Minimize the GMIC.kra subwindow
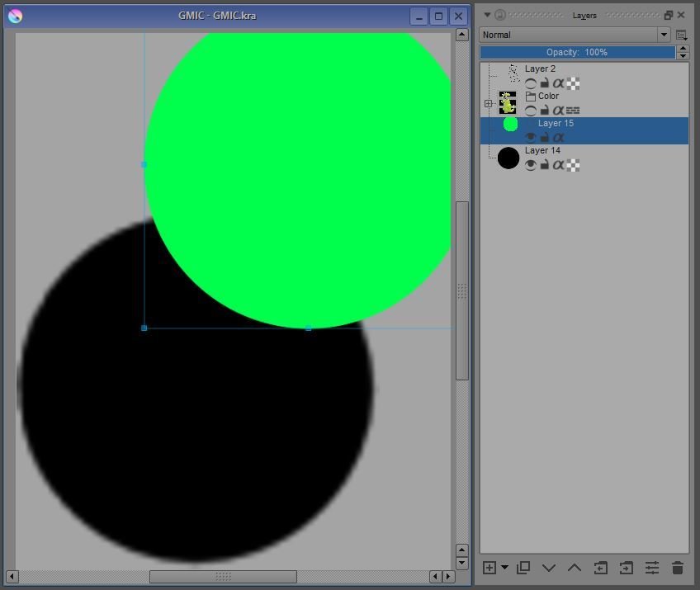The width and height of the screenshot is (700, 590). click(x=419, y=17)
